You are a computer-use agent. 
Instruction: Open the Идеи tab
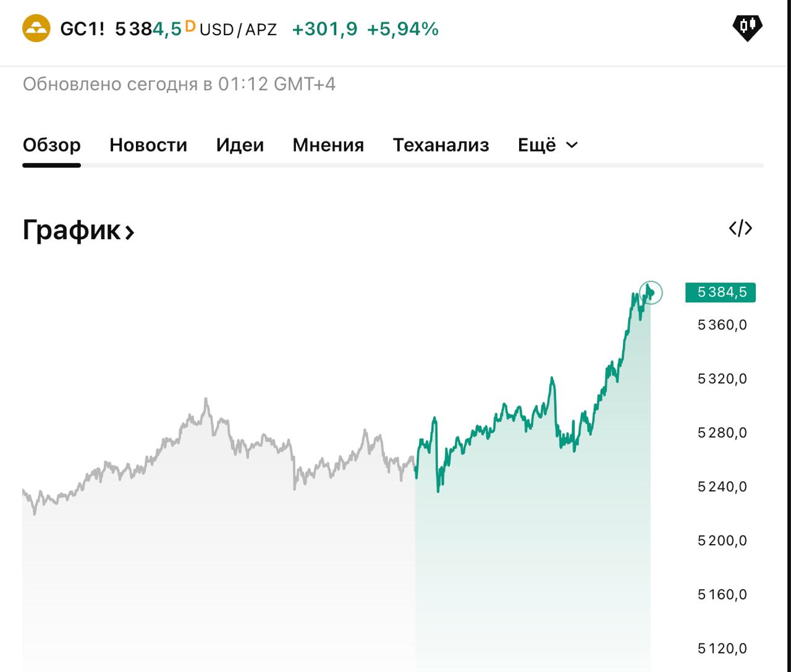(x=240, y=145)
